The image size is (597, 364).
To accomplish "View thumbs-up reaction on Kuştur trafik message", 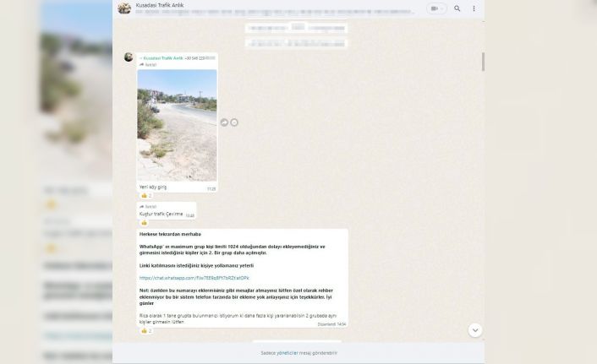I will [x=145, y=222].
